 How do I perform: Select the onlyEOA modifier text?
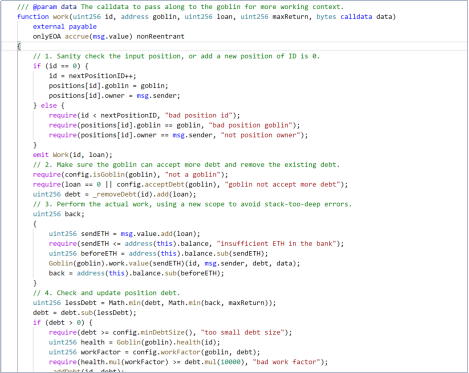pyautogui.click(x=47, y=36)
